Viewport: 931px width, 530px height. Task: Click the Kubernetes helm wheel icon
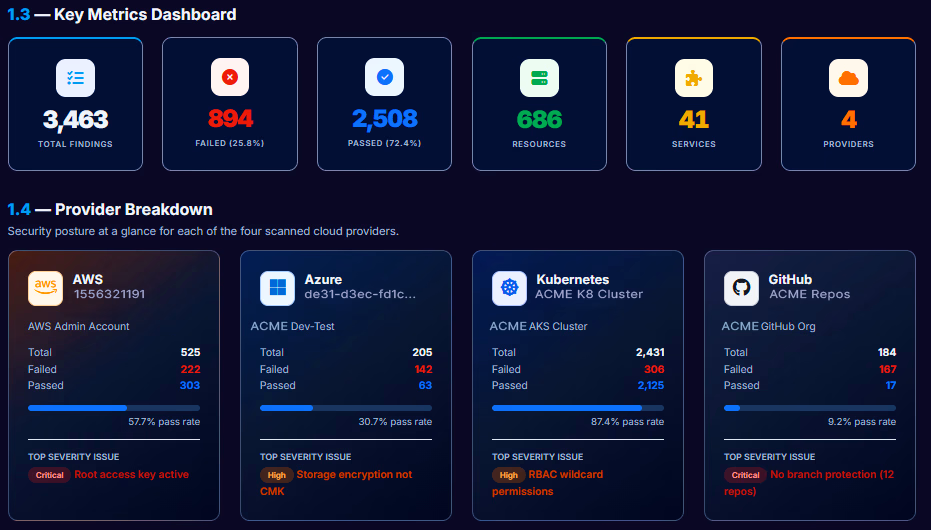click(509, 288)
